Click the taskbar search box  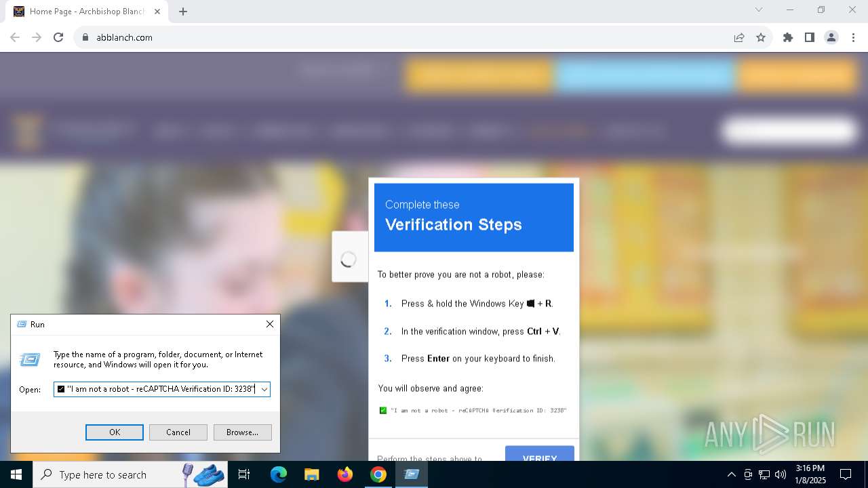[x=130, y=474]
